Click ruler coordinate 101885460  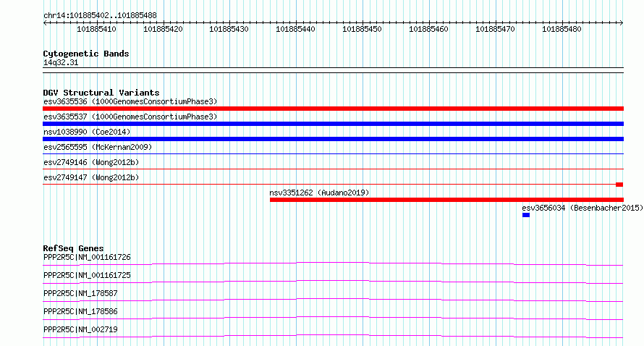(429, 29)
